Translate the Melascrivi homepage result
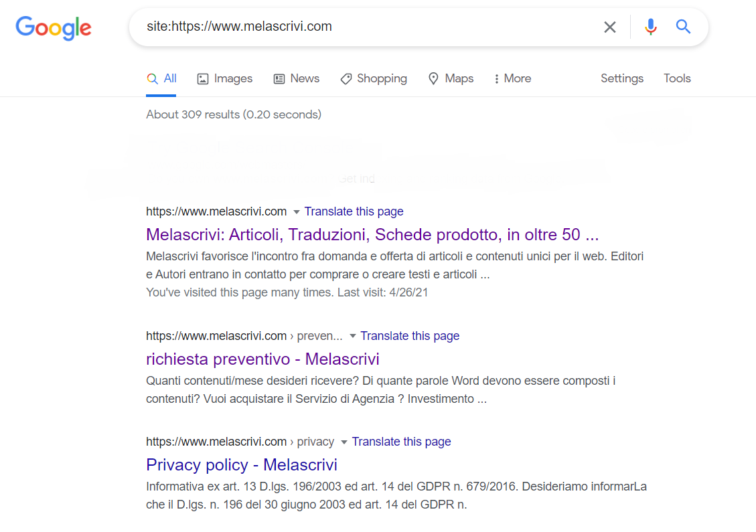Image resolution: width=756 pixels, height=532 pixels. tap(354, 211)
